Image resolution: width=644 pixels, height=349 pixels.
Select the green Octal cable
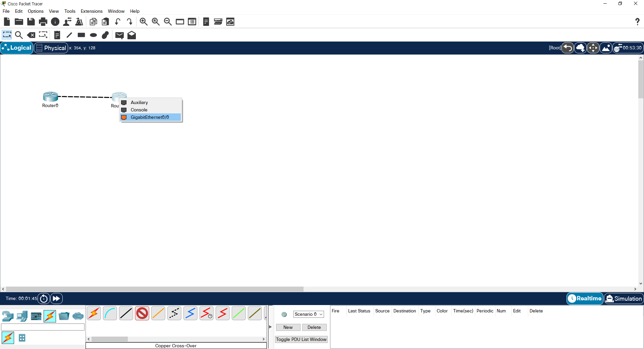point(239,313)
